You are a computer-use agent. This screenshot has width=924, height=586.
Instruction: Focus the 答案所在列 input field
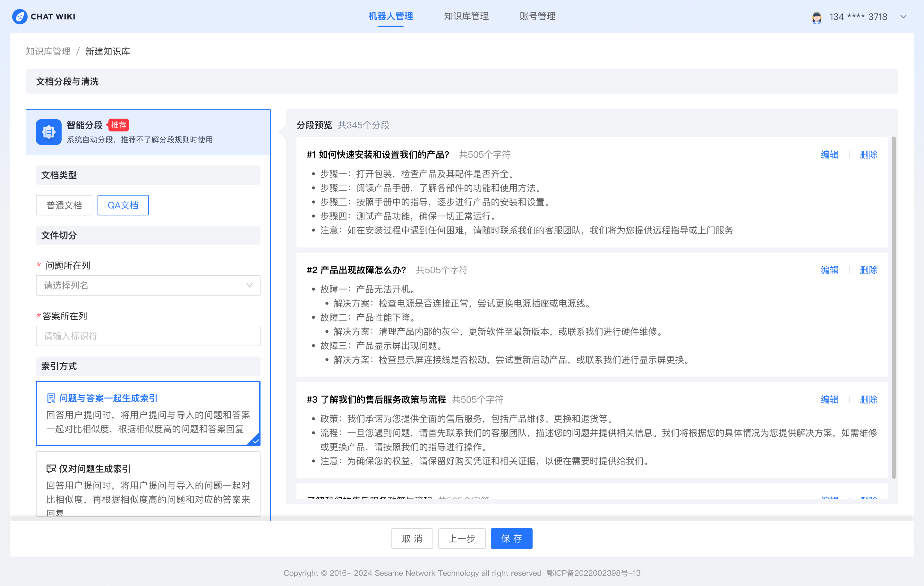[x=148, y=336]
